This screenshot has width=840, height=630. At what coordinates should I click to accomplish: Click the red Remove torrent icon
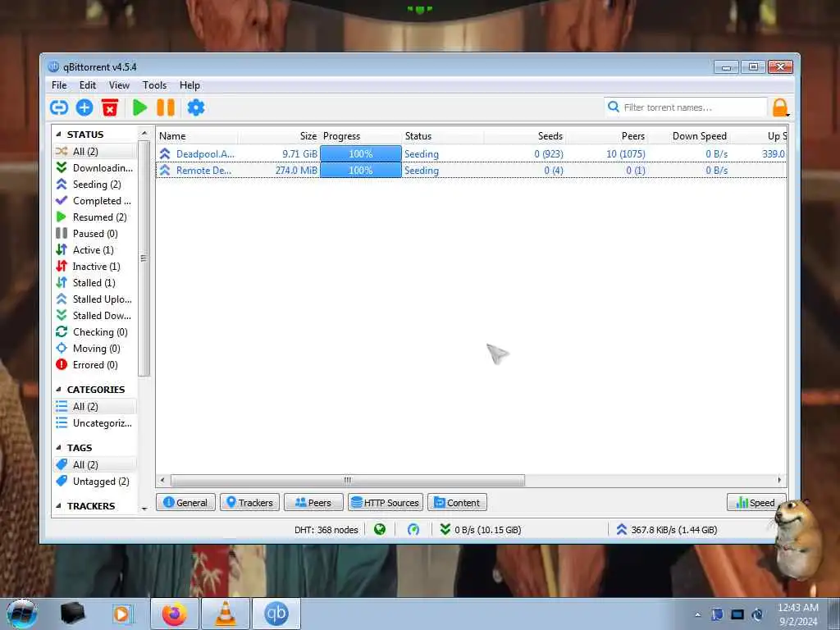coord(110,107)
